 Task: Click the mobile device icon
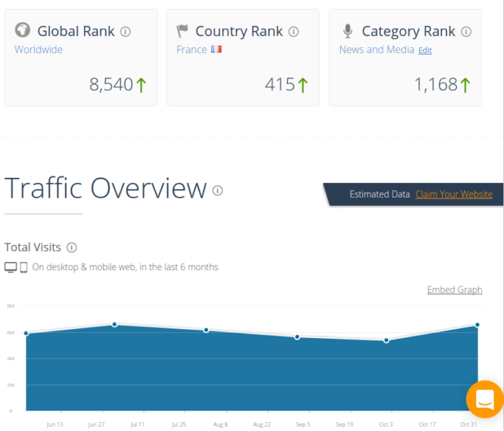[x=24, y=267]
